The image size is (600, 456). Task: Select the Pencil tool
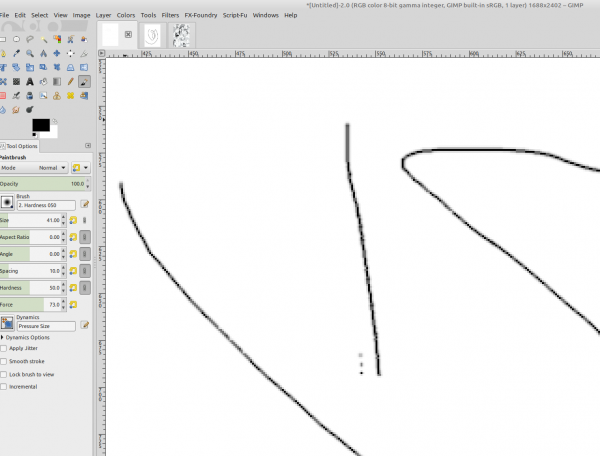70,81
